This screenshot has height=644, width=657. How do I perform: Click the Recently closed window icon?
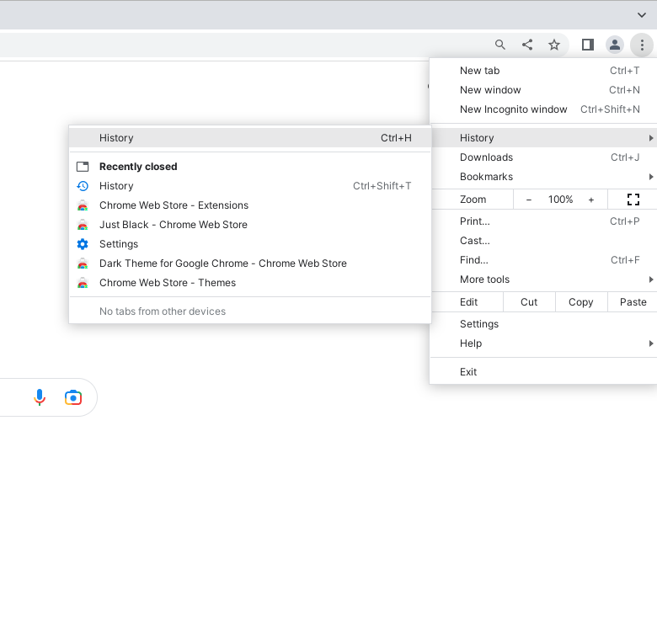tap(83, 167)
